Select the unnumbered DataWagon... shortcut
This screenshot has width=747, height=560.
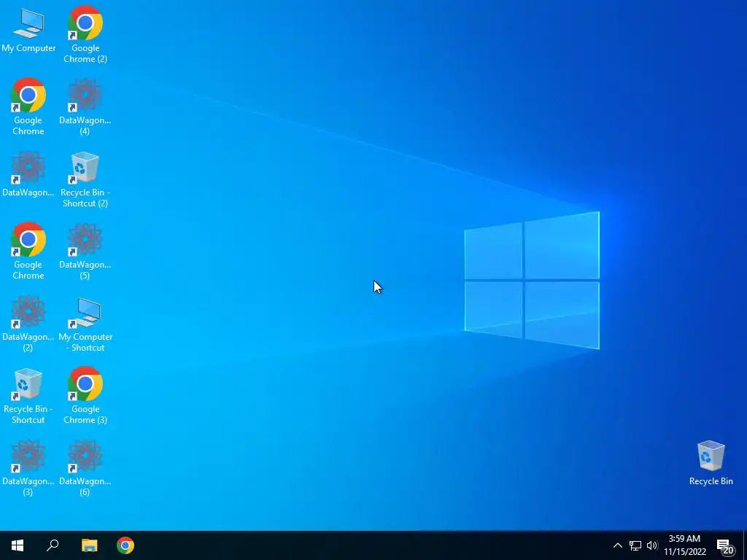pos(28,174)
